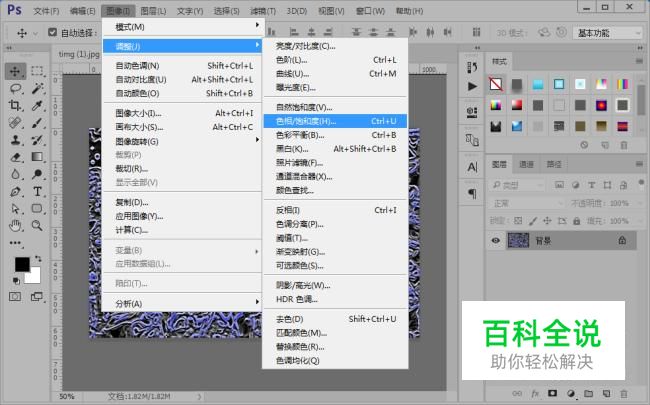Open the Styles panel flyout menu
The height and width of the screenshot is (405, 650).
(x=639, y=61)
